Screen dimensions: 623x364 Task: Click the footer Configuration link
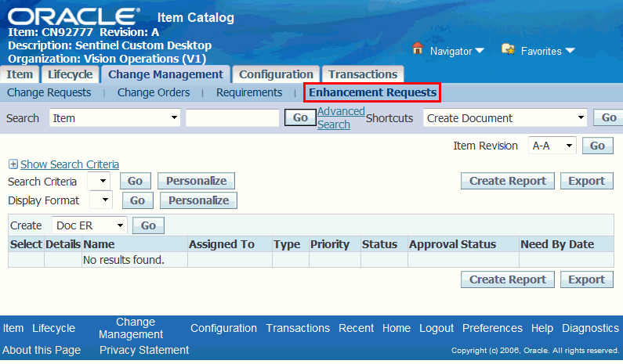click(x=223, y=328)
